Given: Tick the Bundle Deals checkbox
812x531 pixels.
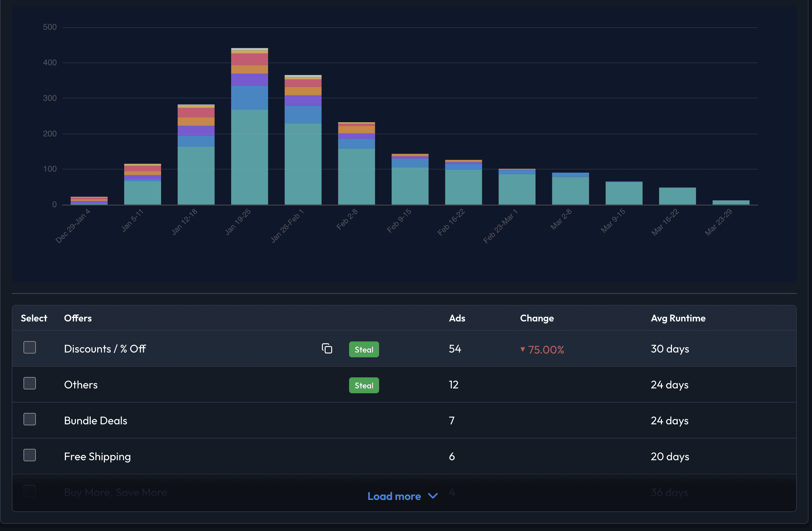Looking at the screenshot, I should pyautogui.click(x=30, y=419).
